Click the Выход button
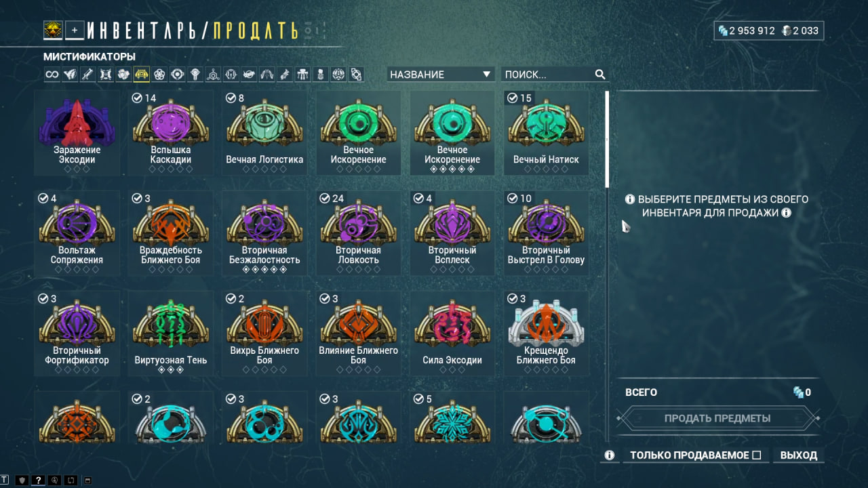 coord(798,455)
